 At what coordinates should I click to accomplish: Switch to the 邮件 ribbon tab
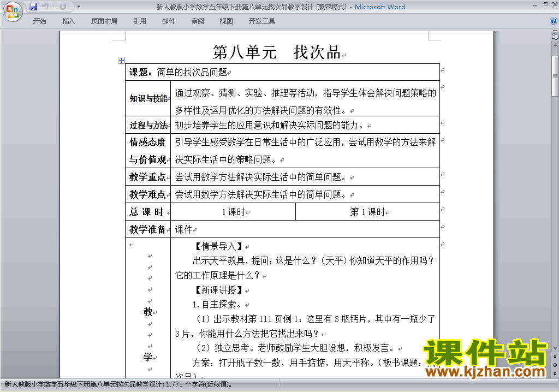point(169,21)
